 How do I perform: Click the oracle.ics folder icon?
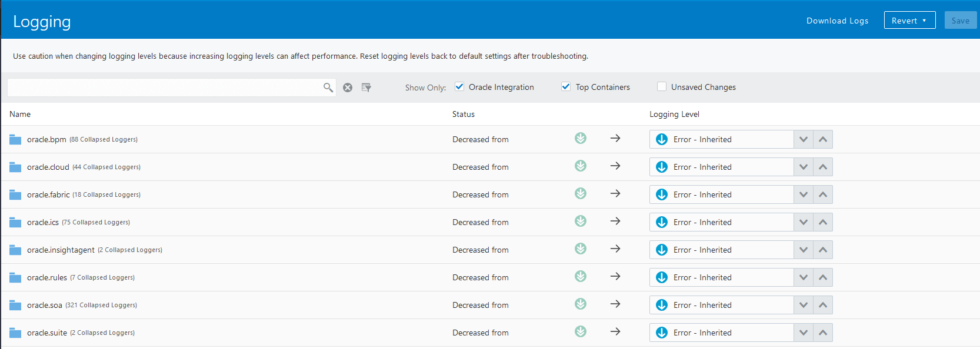pos(15,222)
